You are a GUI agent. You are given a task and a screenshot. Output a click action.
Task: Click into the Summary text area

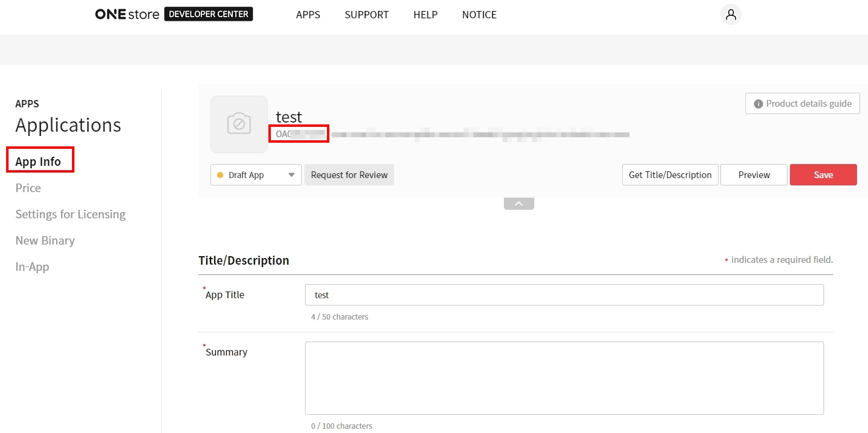(564, 378)
